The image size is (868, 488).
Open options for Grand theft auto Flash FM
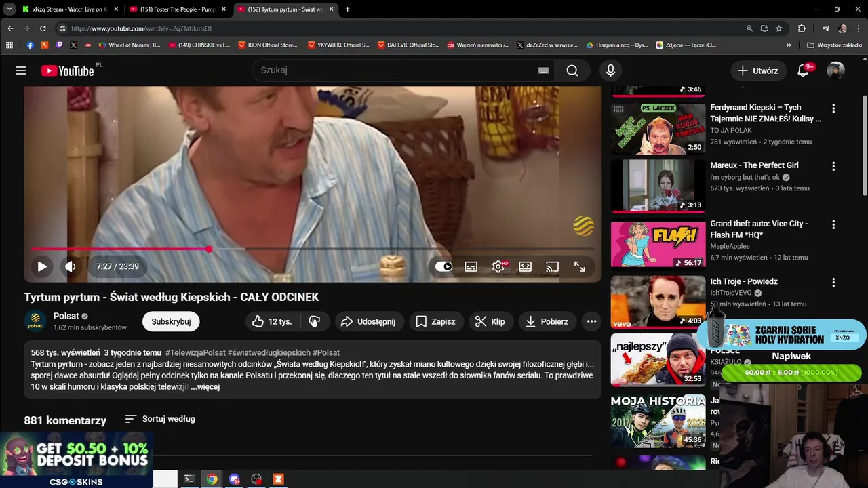833,224
